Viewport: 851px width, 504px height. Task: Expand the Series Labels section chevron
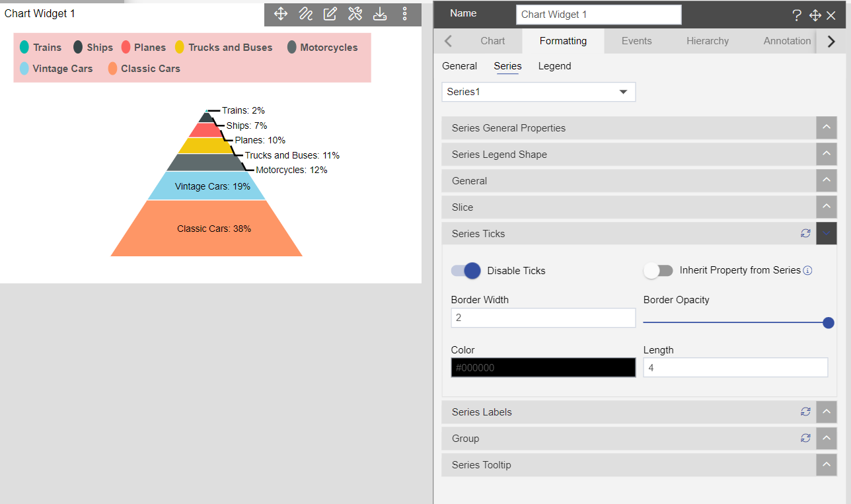coord(826,412)
